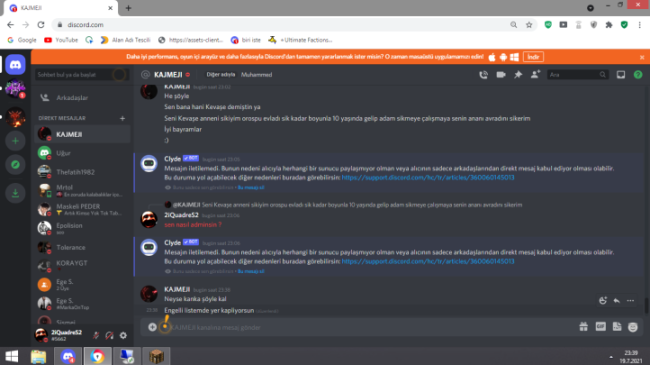Image resolution: width=650 pixels, height=365 pixels.
Task: Attach file plus button in message bar
Action: (152, 327)
